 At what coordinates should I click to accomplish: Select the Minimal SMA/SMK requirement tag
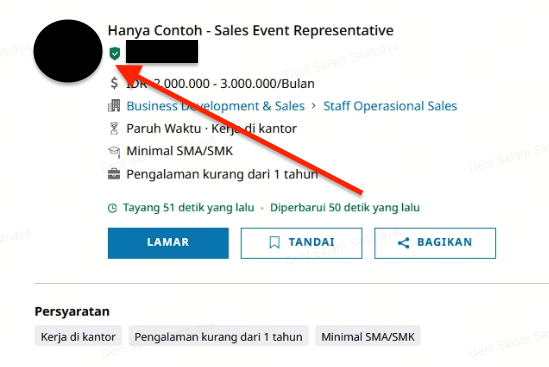point(368,337)
